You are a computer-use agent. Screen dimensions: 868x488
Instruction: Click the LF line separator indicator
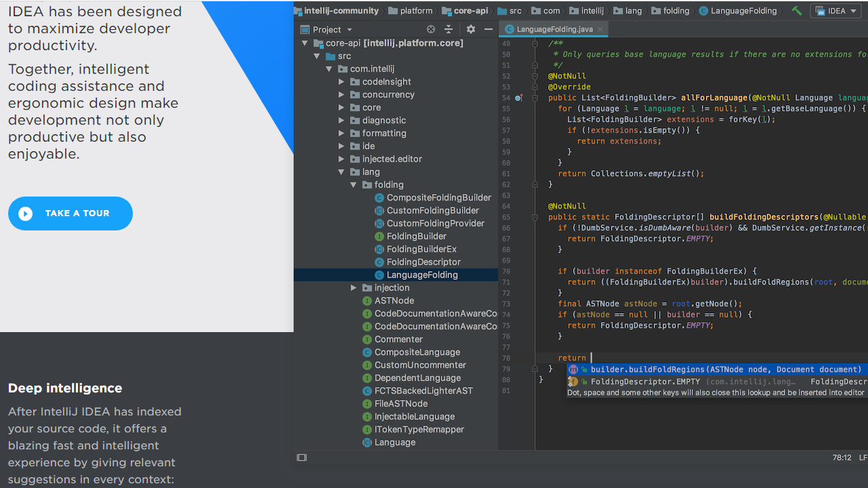point(863,458)
